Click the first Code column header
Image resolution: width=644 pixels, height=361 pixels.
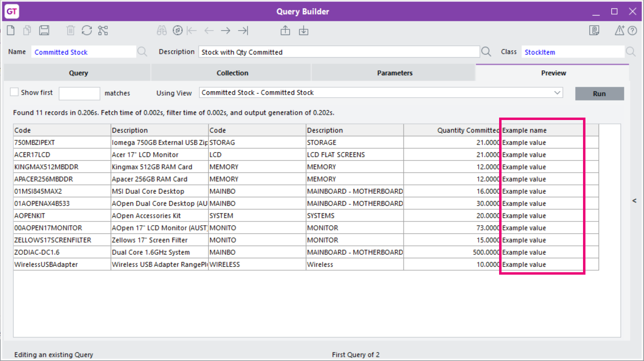tap(62, 130)
